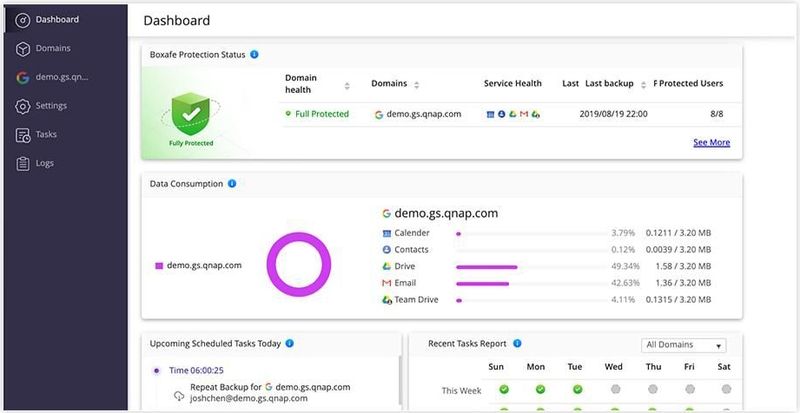The width and height of the screenshot is (800, 413).
Task: Click Team Drive service health icon in the domain row
Action: pos(536,114)
